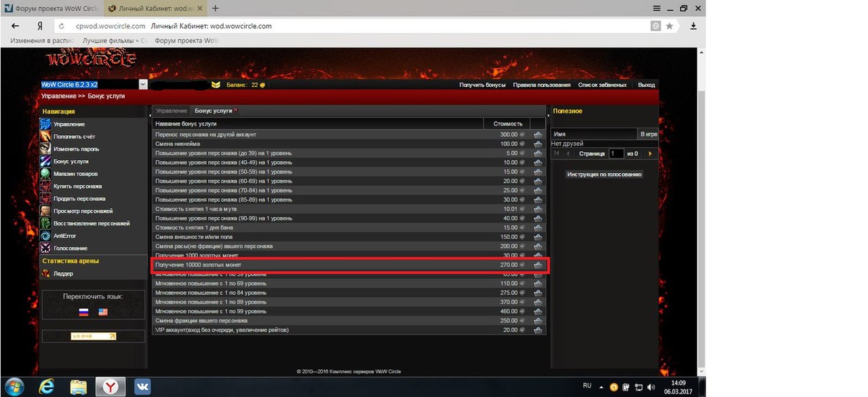Open Правила пользования link
This screenshot has width=868, height=397.
pos(542,85)
